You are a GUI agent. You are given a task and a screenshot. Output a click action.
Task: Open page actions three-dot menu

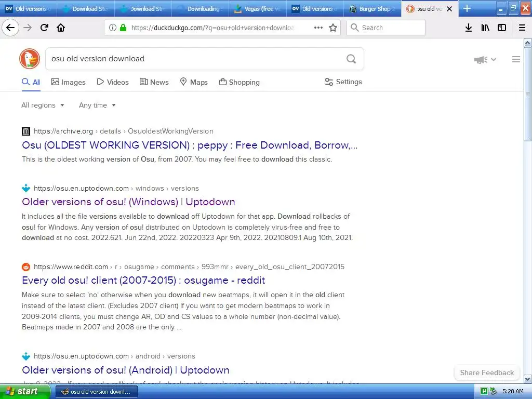318,28
